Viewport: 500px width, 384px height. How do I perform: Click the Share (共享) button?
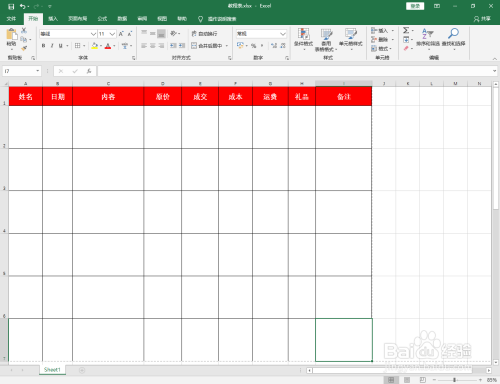(x=482, y=19)
